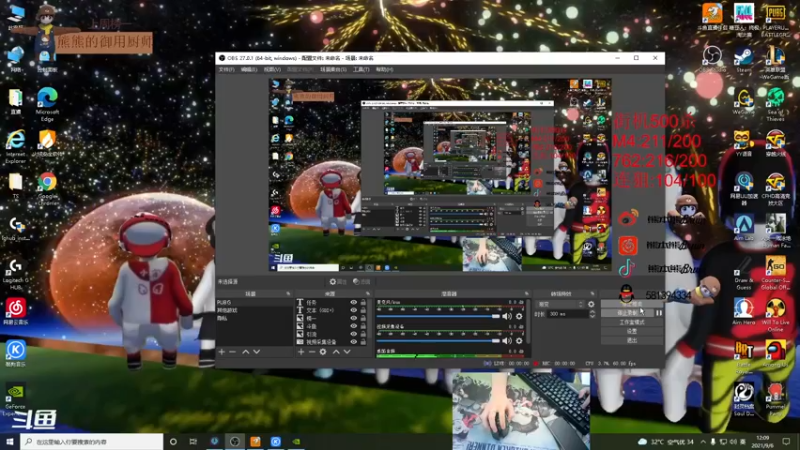Screen dimensions: 800x450
Task: Open the transition properties gear icon
Action: pos(591,304)
